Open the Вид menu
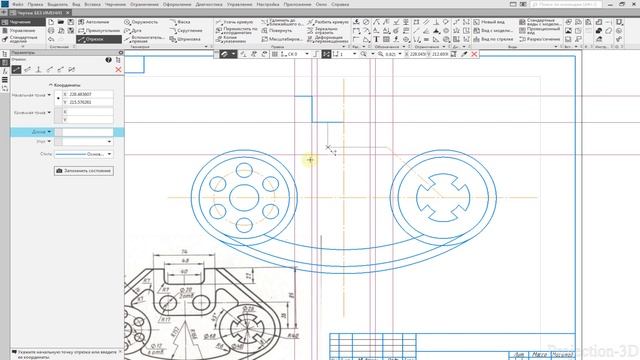640x360 pixels. (76, 4)
